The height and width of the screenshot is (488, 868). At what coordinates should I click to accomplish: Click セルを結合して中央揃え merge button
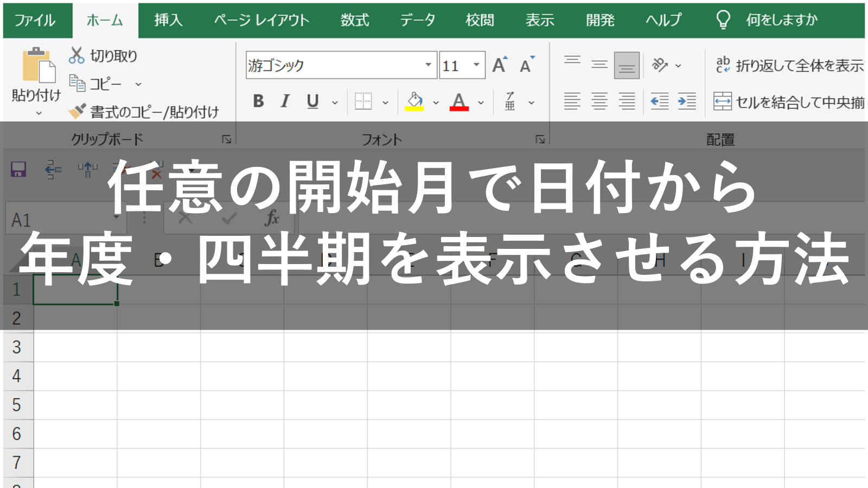click(789, 101)
